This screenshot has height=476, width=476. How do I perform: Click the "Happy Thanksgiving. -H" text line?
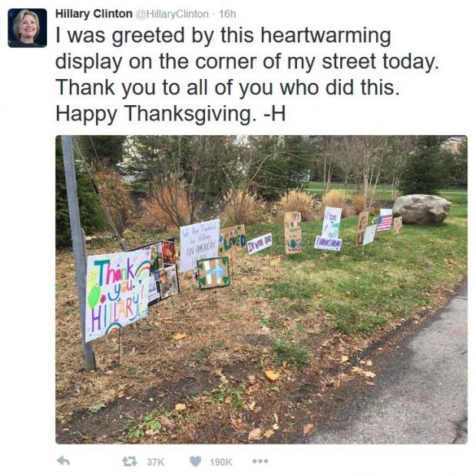click(170, 114)
